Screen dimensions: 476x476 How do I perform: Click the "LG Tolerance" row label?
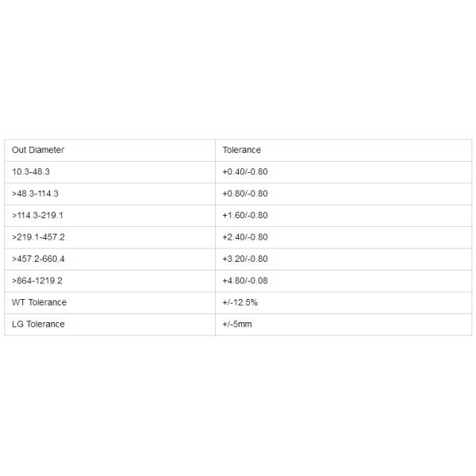tap(38, 324)
